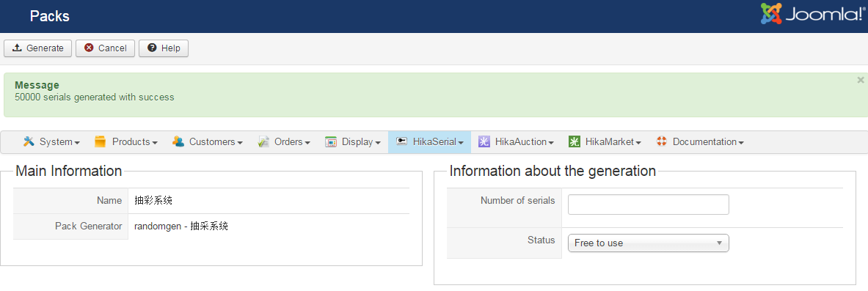Open the System menu

[x=51, y=142]
